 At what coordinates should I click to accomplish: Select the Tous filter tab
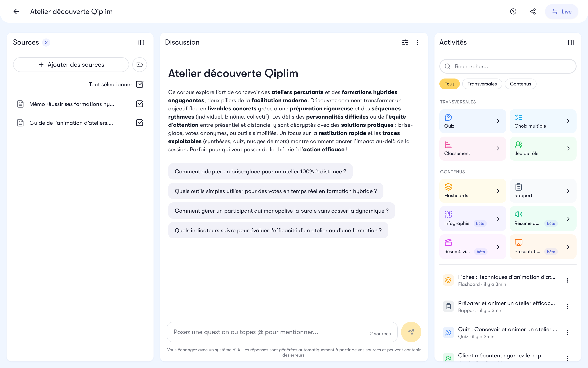[449, 84]
